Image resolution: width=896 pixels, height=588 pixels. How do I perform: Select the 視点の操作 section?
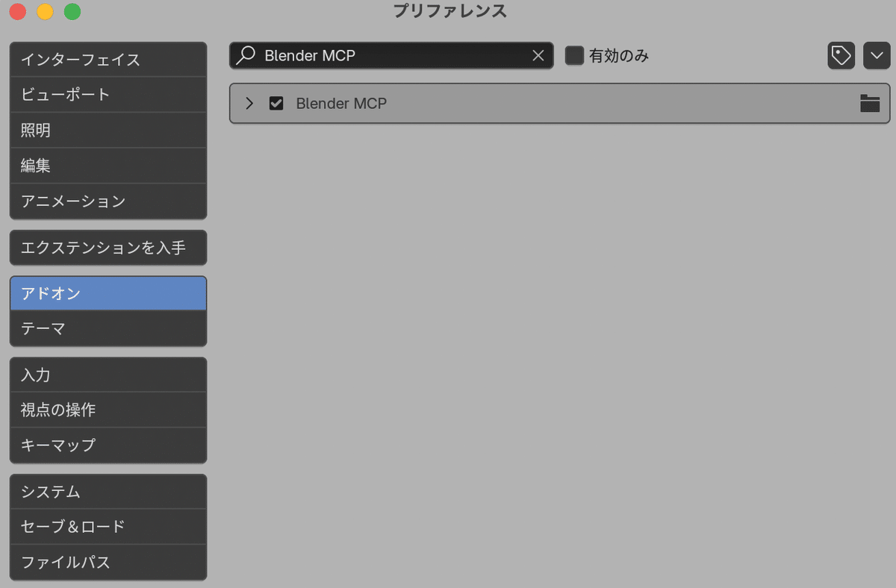click(108, 409)
